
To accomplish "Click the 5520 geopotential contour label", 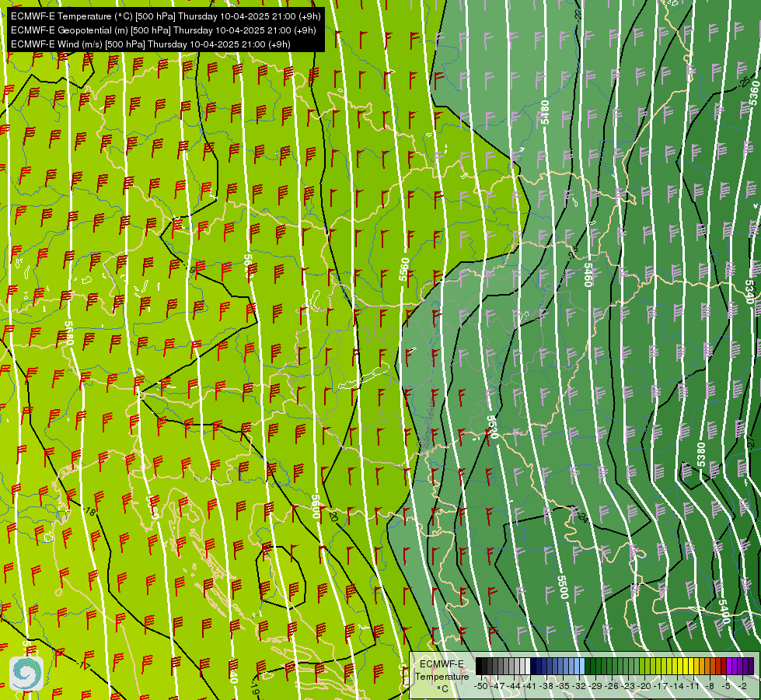I will point(492,426).
